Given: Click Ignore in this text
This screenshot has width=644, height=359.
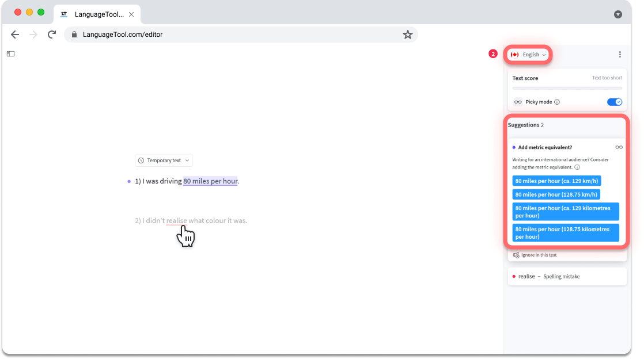Looking at the screenshot, I should (539, 255).
